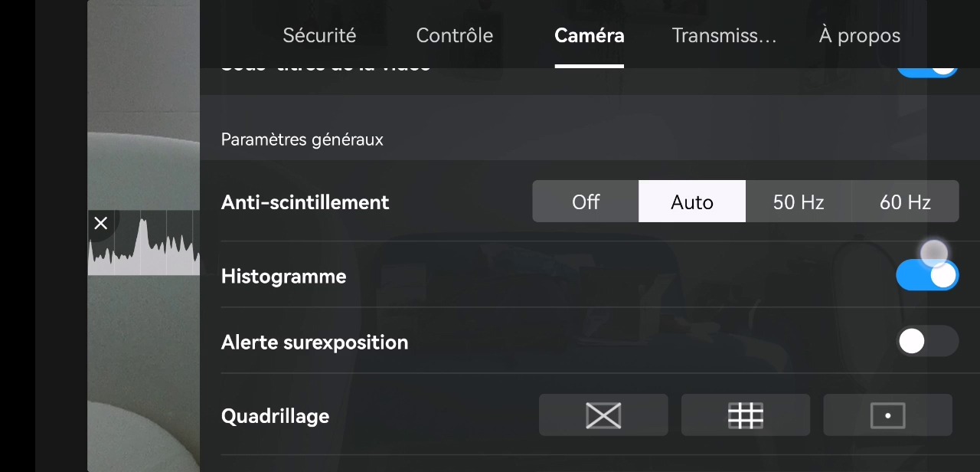
Task: Switch to the Contrôle tab
Action: 455,35
